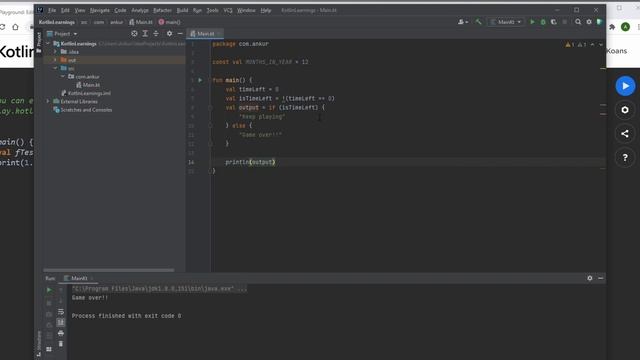The width and height of the screenshot is (640, 360).
Task: Open Search Everywhere magnifier icon
Action: coord(578,22)
